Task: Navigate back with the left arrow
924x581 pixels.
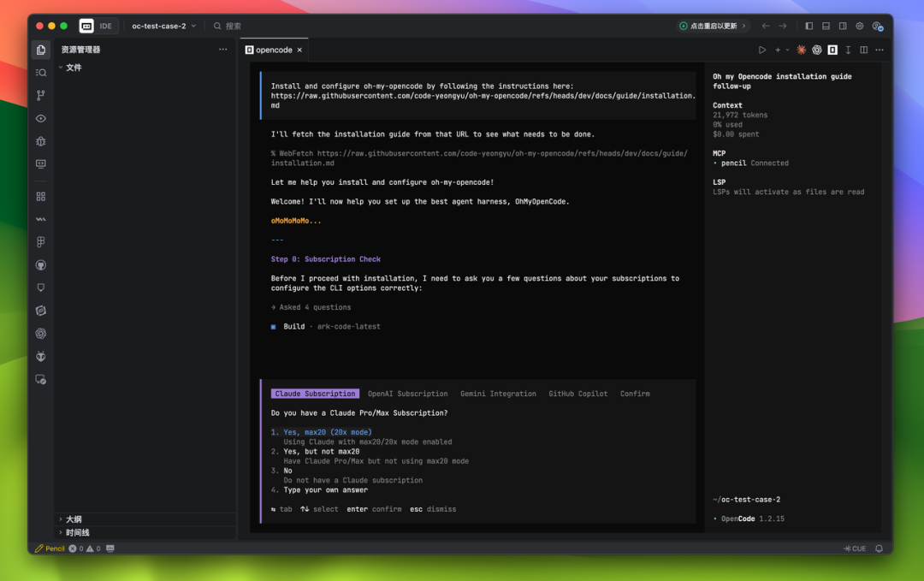Action: [766, 26]
